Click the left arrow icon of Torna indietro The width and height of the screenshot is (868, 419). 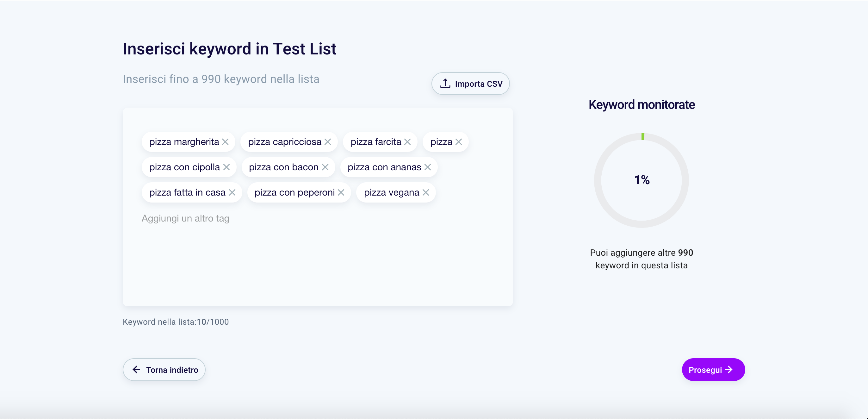136,369
